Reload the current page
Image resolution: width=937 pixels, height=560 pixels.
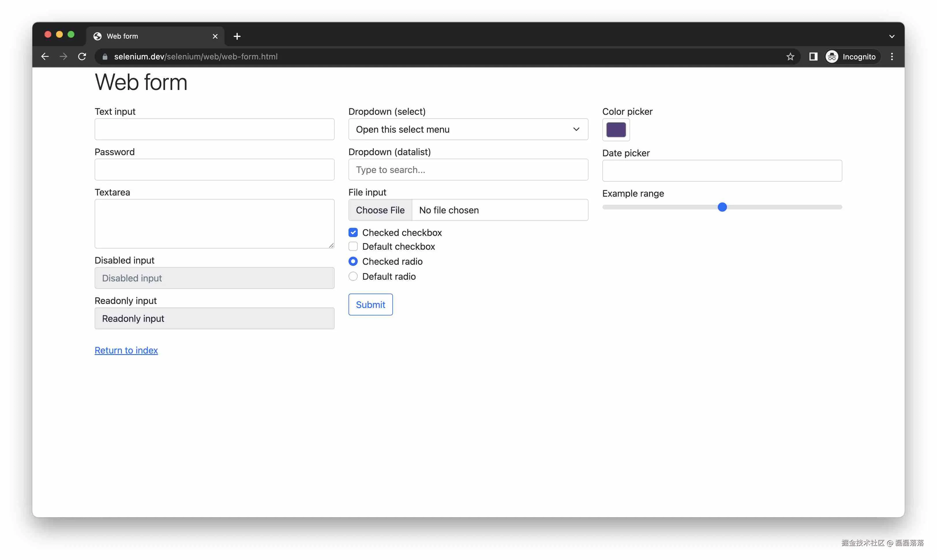point(82,56)
